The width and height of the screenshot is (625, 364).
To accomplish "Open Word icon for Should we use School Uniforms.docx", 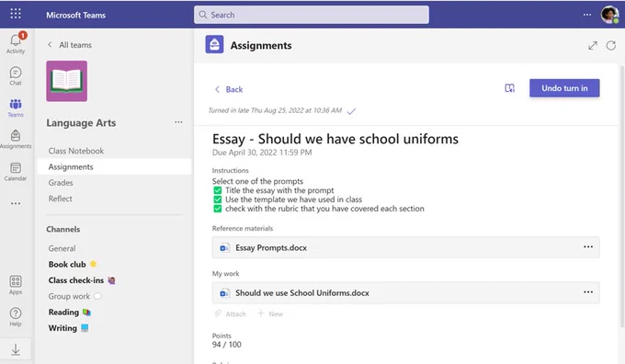I will pyautogui.click(x=224, y=293).
